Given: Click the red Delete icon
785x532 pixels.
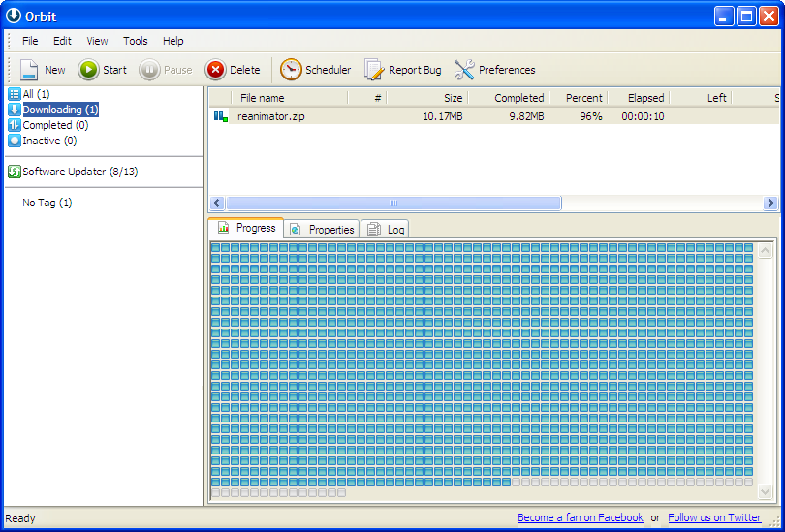Looking at the screenshot, I should point(215,70).
